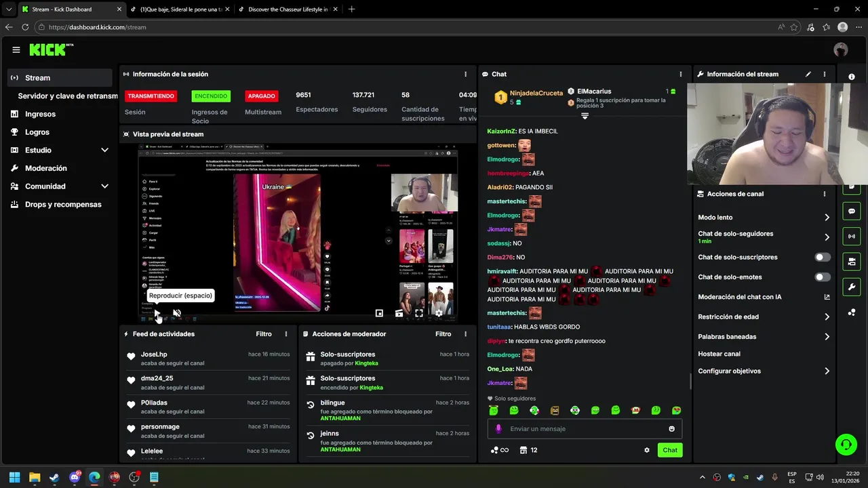
Task: Click the purple microphone icon in chat input
Action: click(498, 428)
